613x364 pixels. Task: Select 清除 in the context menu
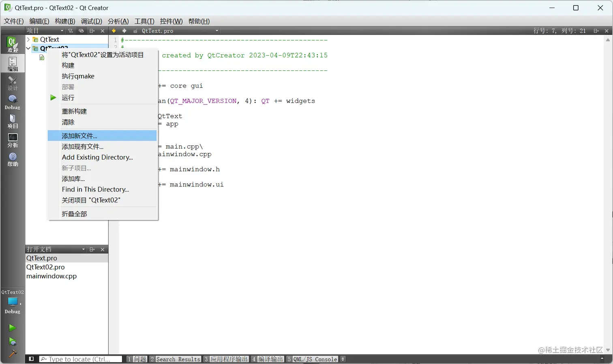102,122
